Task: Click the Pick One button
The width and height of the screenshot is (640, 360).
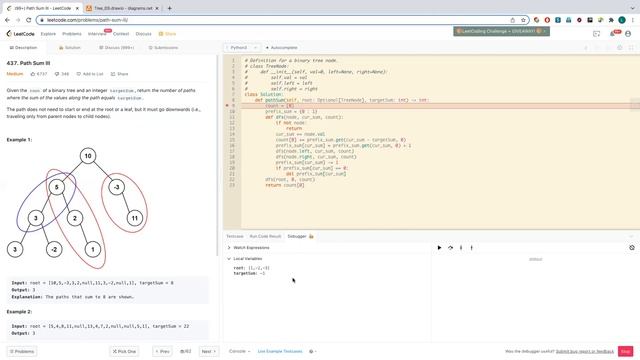Action: pyautogui.click(x=124, y=351)
